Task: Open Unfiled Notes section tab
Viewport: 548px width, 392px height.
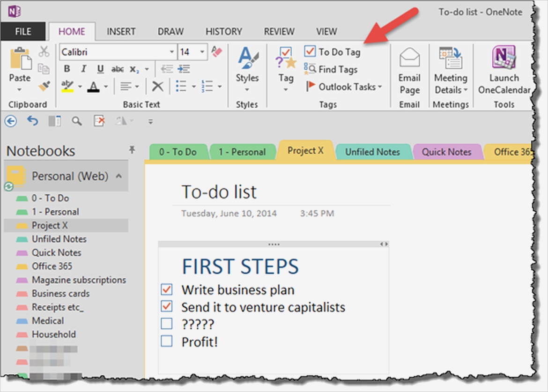Action: (x=373, y=152)
